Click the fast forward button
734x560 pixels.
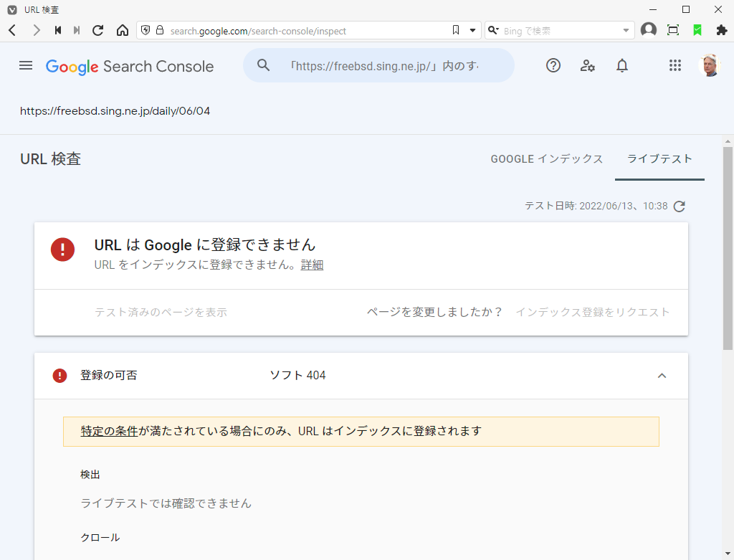pos(77,30)
